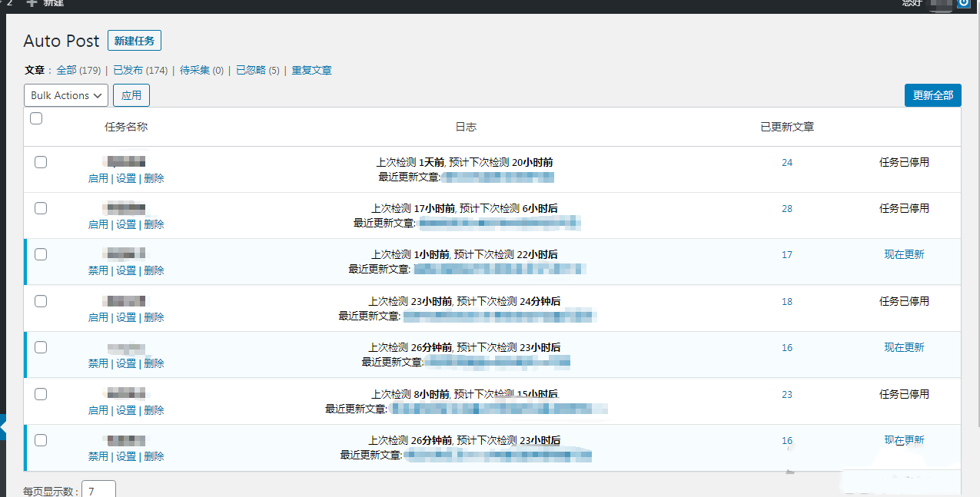Click the blue power icon at top right

[964, 3]
